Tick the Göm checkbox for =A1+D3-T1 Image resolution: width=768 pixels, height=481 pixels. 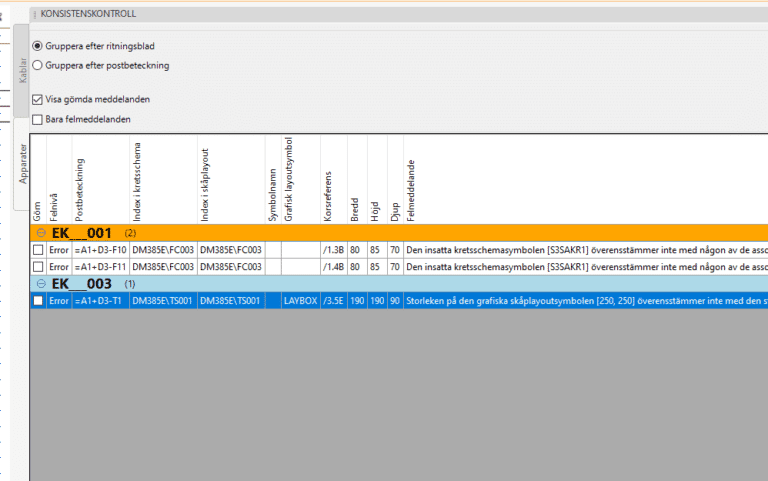coord(38,301)
